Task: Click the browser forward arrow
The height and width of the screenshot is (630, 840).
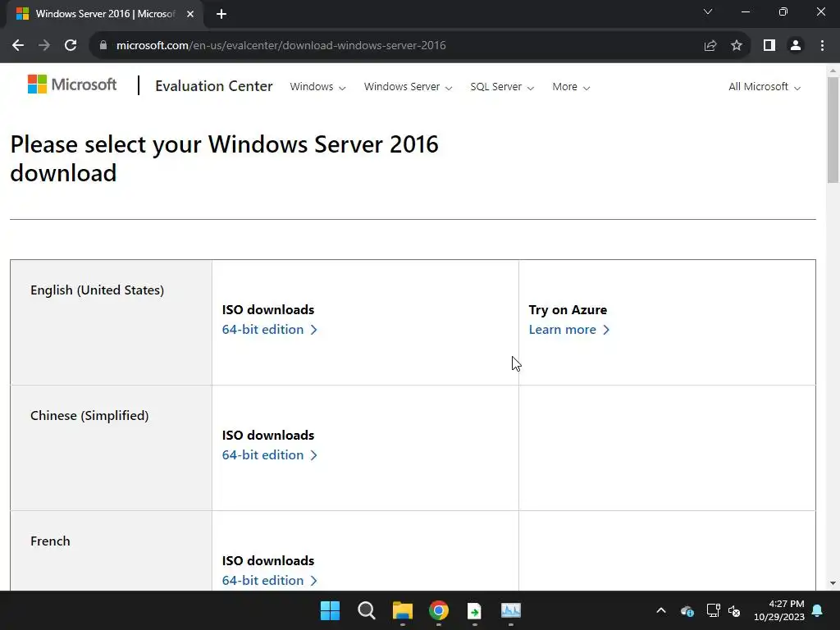Action: pyautogui.click(x=44, y=46)
